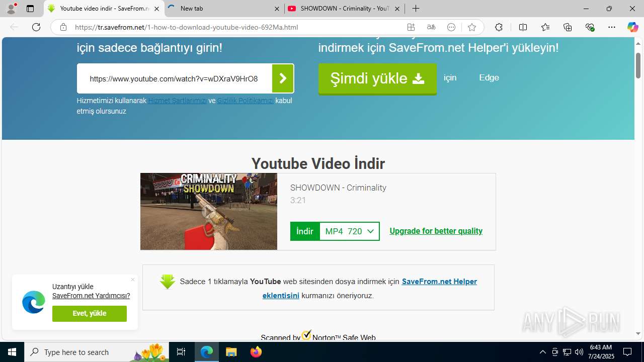Open the reader/chat bubble icon in address bar
The width and height of the screenshot is (644, 362).
pyautogui.click(x=451, y=27)
